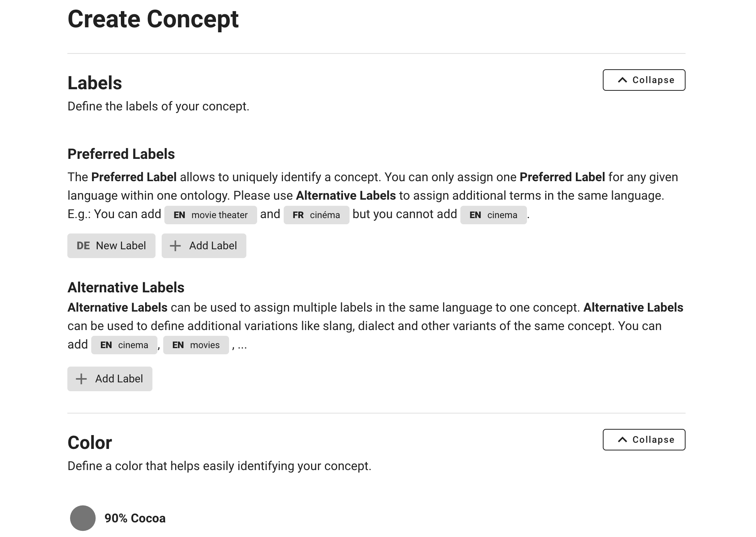This screenshot has width=756, height=537.
Task: Click plus icon in Preferred Labels Add Label
Action: 175,246
